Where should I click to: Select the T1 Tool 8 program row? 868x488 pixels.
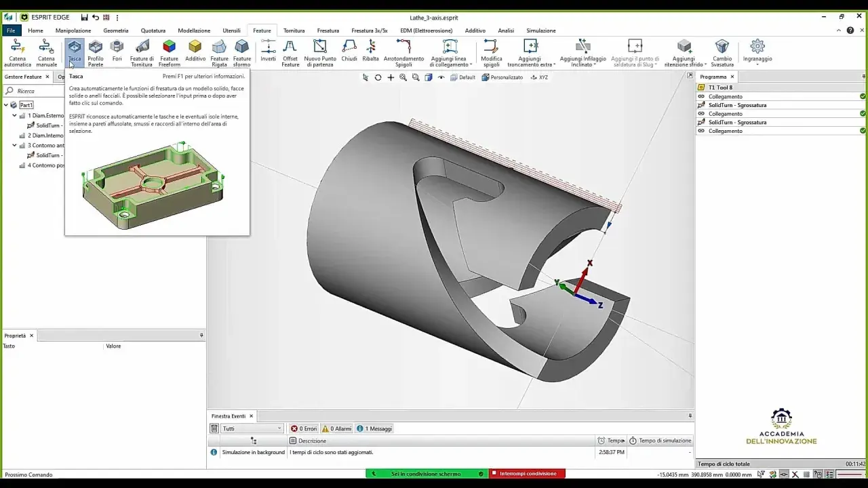tap(781, 87)
